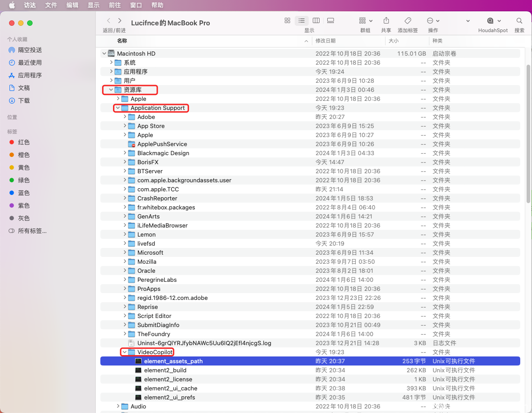The height and width of the screenshot is (413, 532).
Task: Click the Search magnifier icon
Action: (x=519, y=21)
